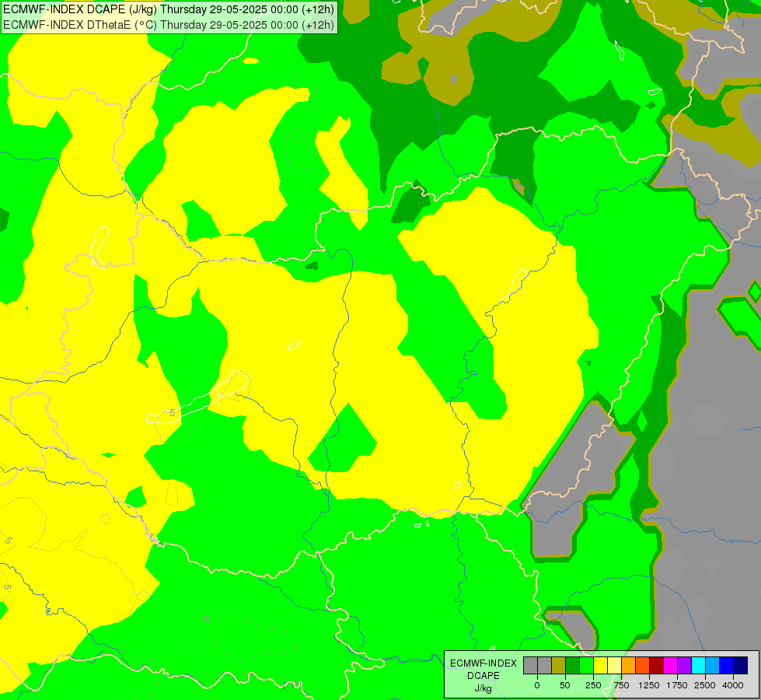The height and width of the screenshot is (700, 761).
Task: Select the magenta legend swatch
Action: pyautogui.click(x=670, y=665)
